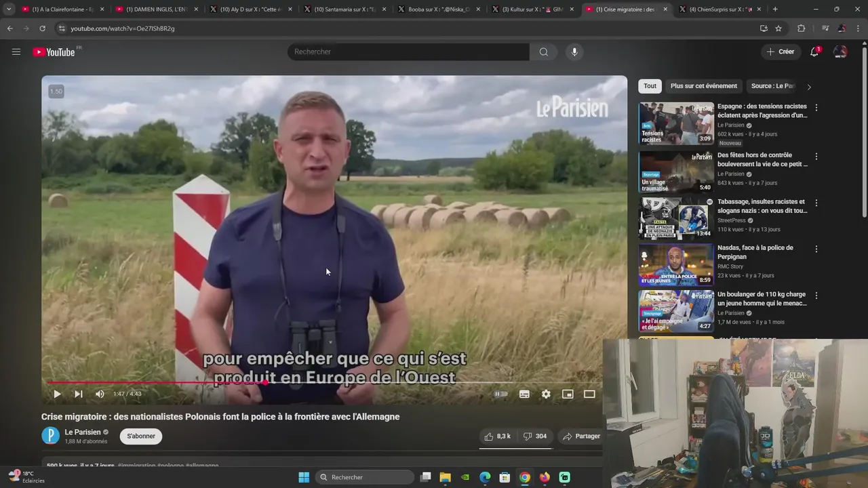Seek using the video progress bar
The width and height of the screenshot is (868, 488).
[x=334, y=382]
